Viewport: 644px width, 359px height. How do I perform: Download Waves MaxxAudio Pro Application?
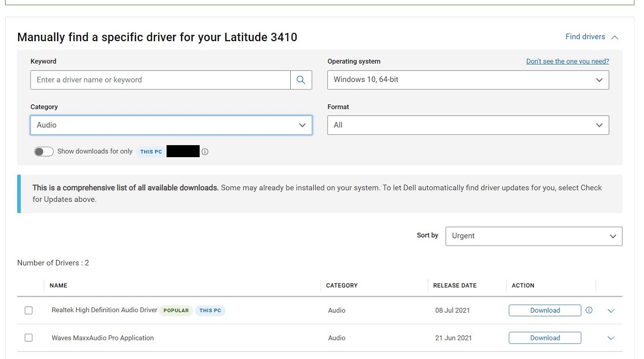pos(545,338)
